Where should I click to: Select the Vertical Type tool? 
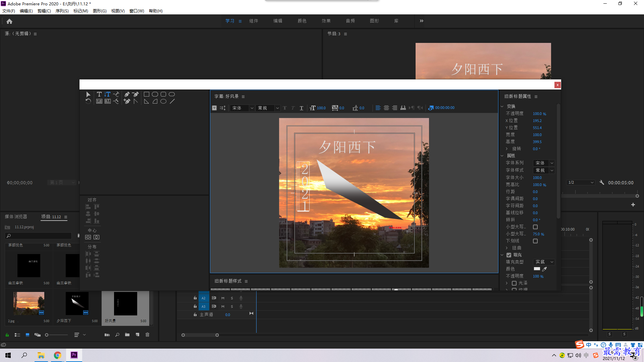[107, 94]
